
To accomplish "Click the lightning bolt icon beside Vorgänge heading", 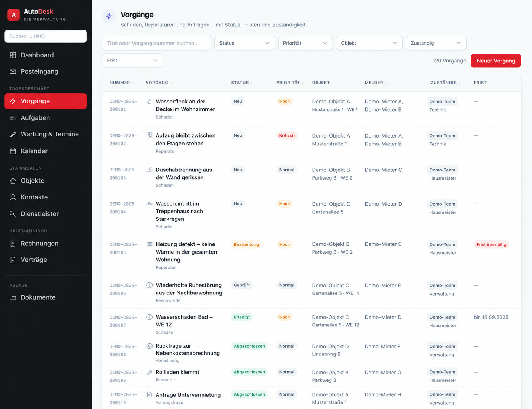I will [x=109, y=16].
